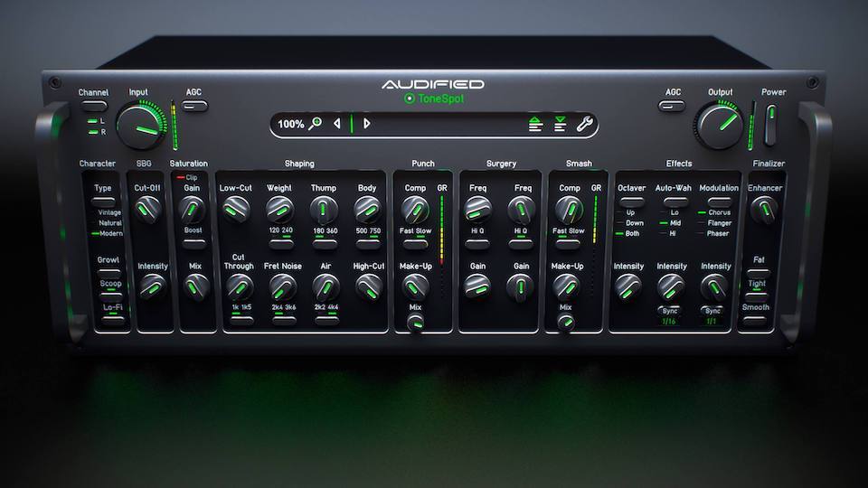Click the Character Type button

[x=103, y=202]
